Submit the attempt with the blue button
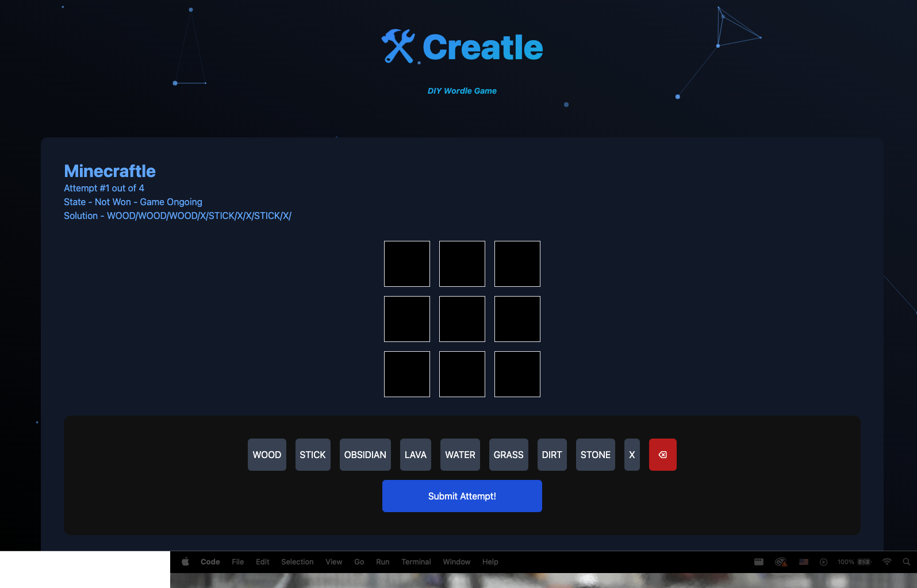917x588 pixels. (x=462, y=496)
